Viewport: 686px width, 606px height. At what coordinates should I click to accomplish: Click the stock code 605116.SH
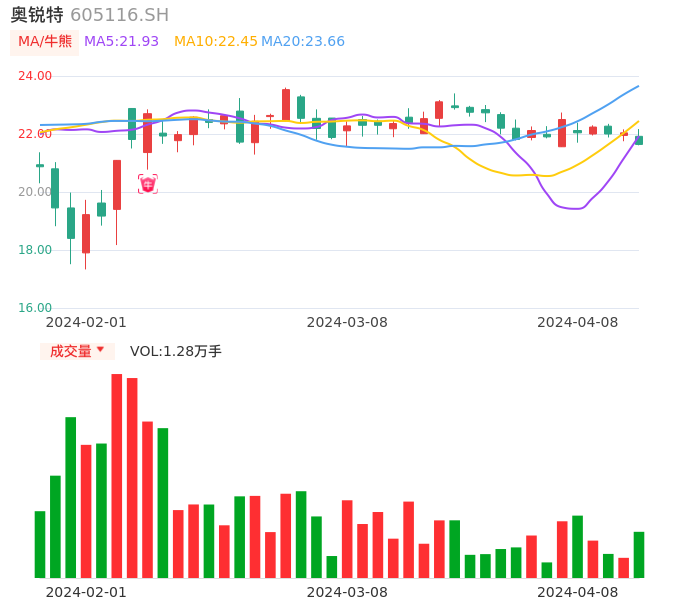119,15
